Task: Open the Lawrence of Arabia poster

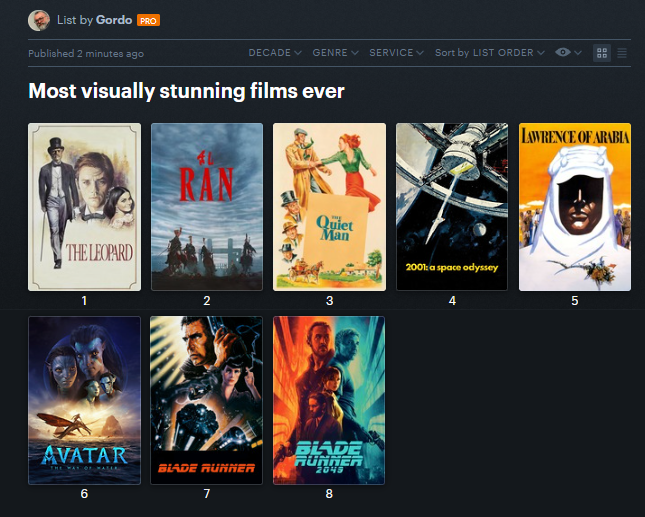Action: [575, 207]
